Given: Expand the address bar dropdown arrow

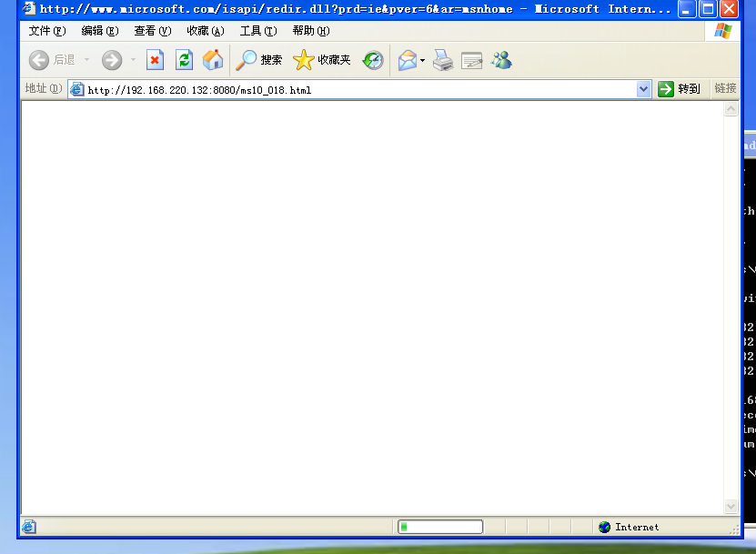Looking at the screenshot, I should coord(643,89).
